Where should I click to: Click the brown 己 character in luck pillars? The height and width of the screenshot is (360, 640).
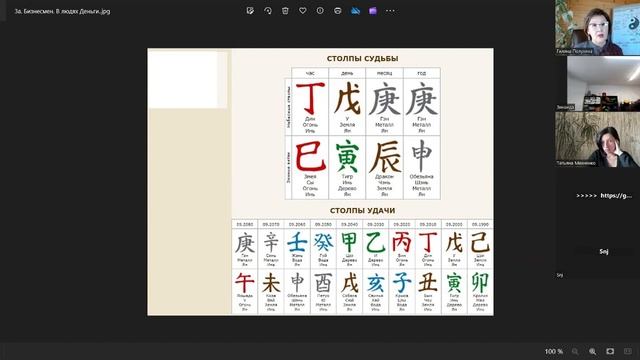click(x=480, y=242)
